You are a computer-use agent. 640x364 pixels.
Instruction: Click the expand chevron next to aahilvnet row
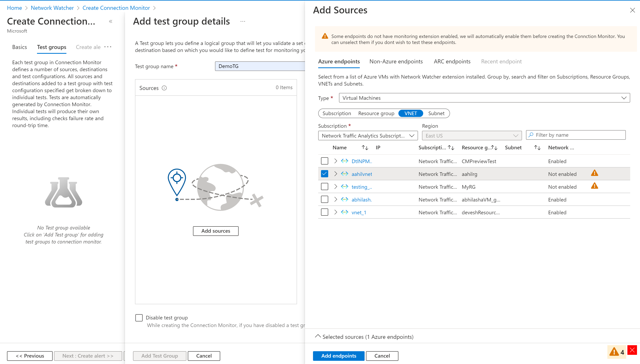tap(336, 174)
